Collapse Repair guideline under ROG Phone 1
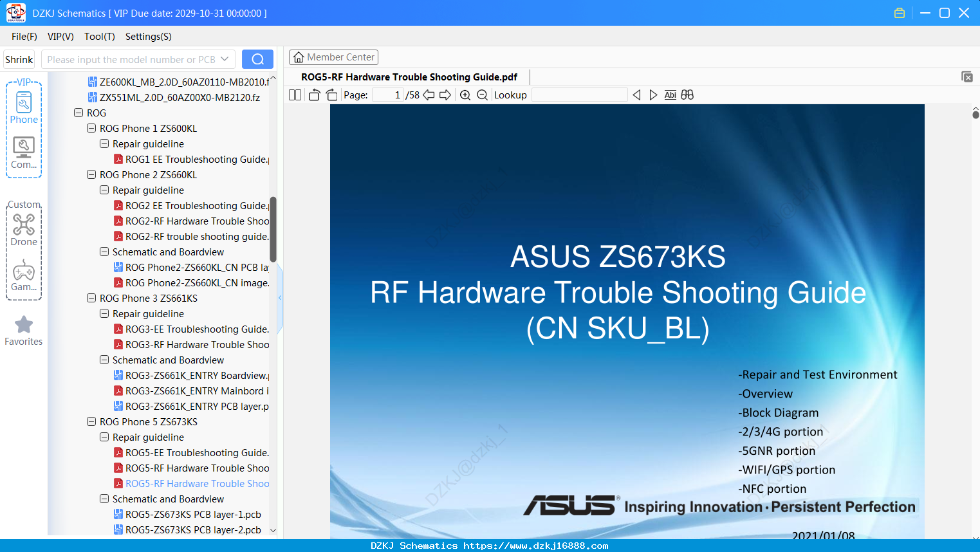The image size is (980, 552). [x=104, y=143]
